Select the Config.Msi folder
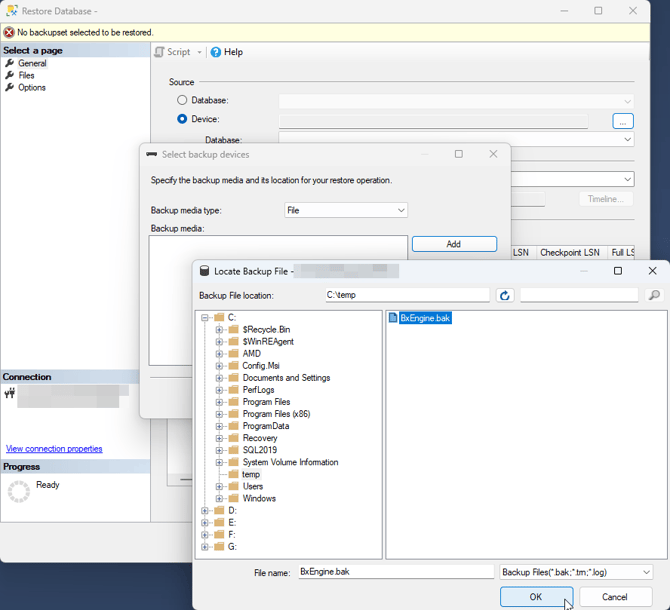670x610 pixels. 261,366
